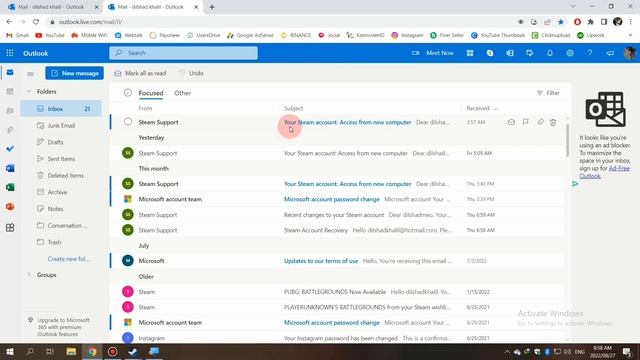Open Settings gear icon in header
The height and width of the screenshot is (360, 640).
pos(570,53)
